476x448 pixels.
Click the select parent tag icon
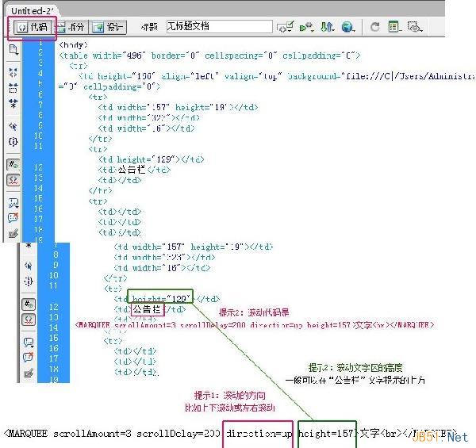[13, 126]
